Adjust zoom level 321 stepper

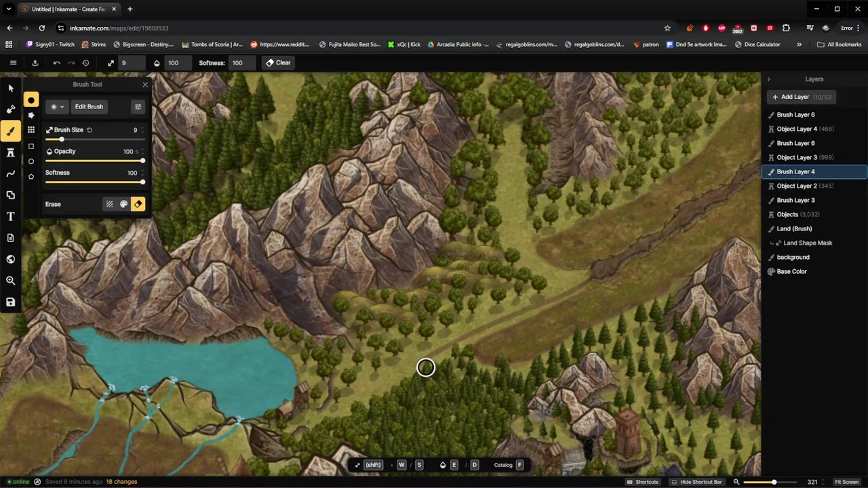[x=825, y=482]
